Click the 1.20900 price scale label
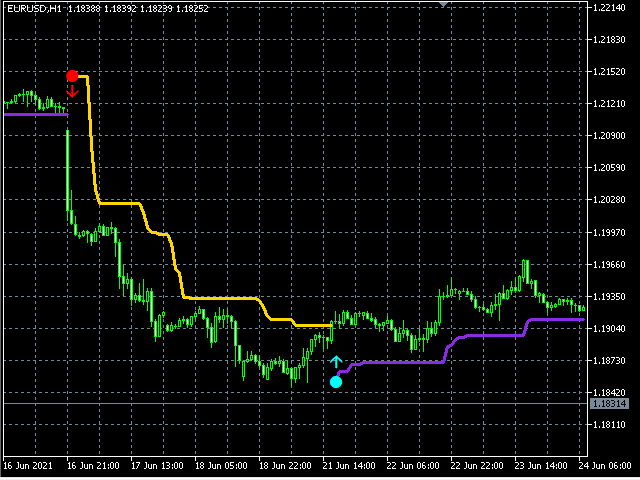The width and height of the screenshot is (640, 480). [609, 136]
